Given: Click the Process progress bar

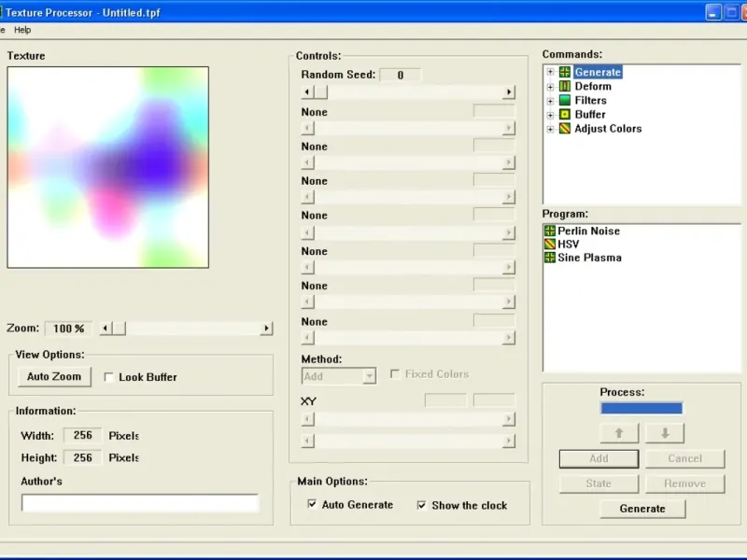Looking at the screenshot, I should tap(641, 408).
